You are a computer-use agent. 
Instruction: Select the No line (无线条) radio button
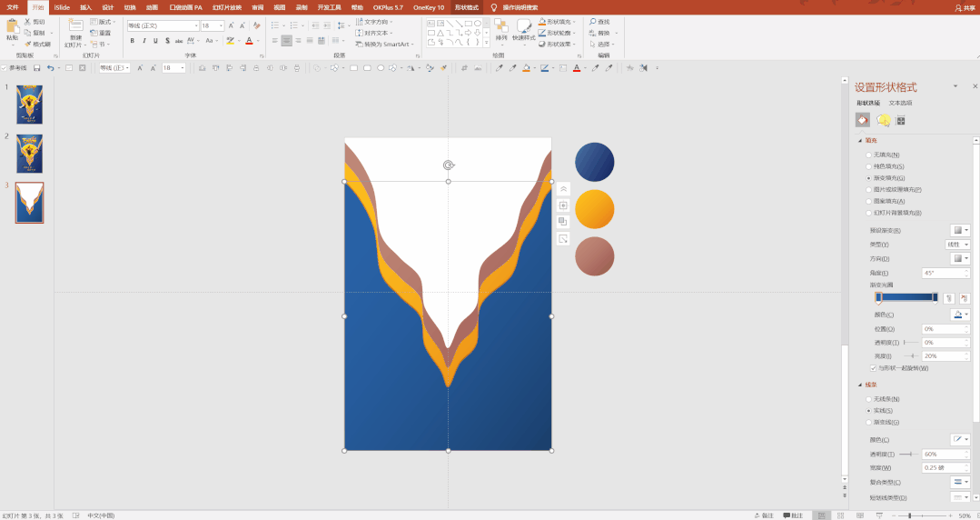click(869, 398)
